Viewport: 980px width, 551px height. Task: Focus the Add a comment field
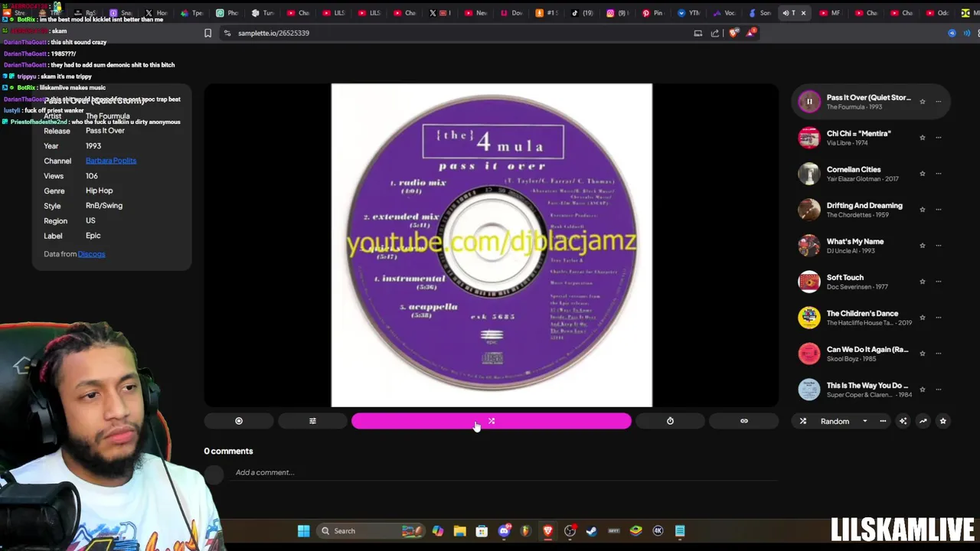[x=505, y=472]
